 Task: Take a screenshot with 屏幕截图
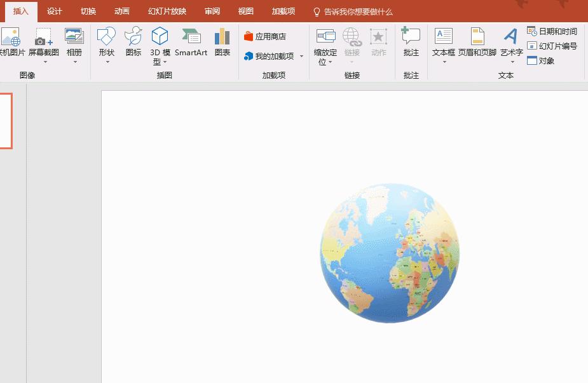tap(44, 43)
